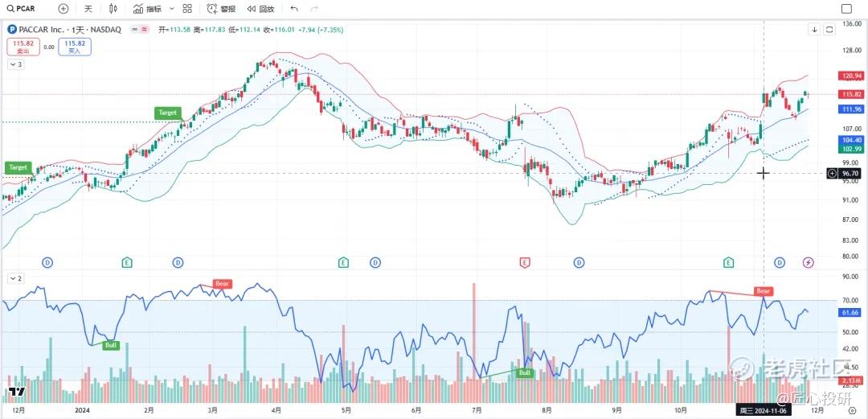The height and width of the screenshot is (419, 868).
Task: Click the upper Target label near 108
Action: tap(168, 113)
